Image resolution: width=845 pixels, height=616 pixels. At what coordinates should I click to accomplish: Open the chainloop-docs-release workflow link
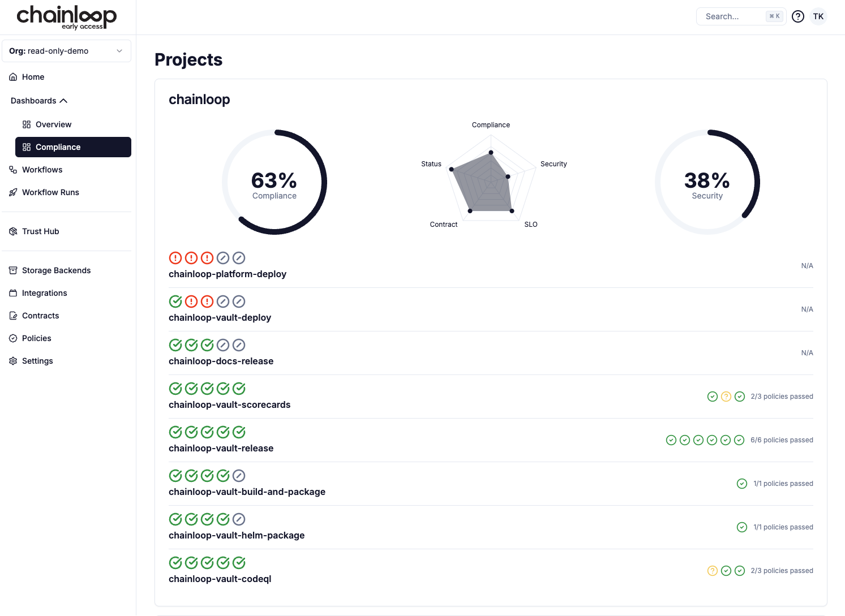point(221,361)
